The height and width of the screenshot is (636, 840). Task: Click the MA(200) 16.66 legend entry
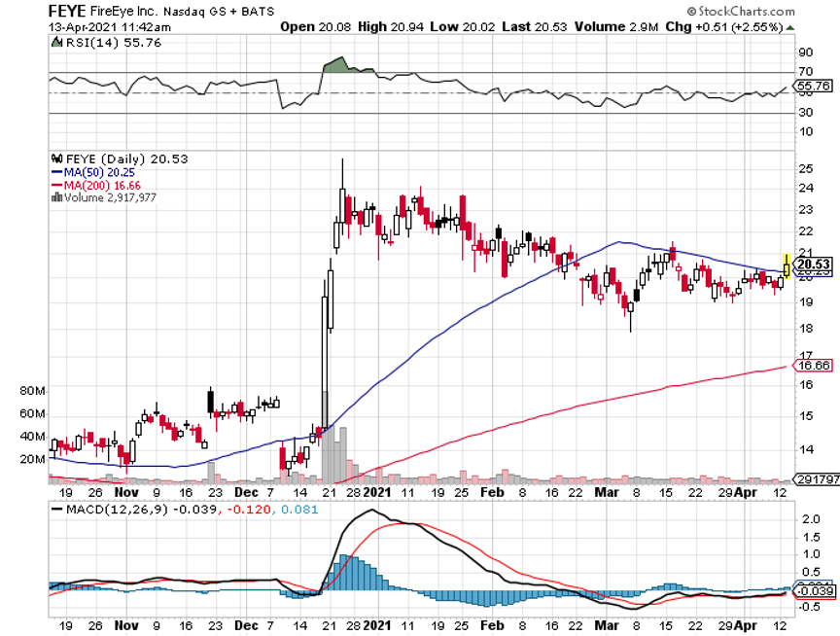click(x=96, y=186)
